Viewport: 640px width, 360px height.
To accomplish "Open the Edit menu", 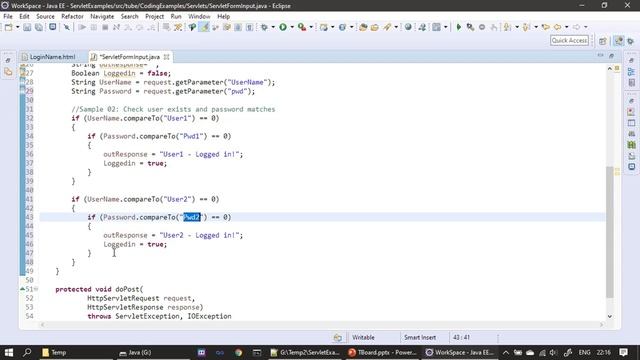I will point(24,16).
